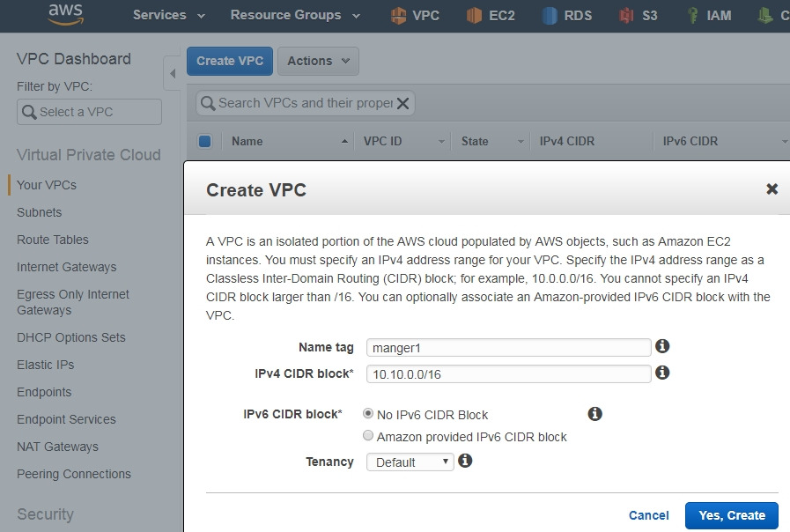790x532 pixels.
Task: Collapse the sidebar with the arrow handle
Action: [173, 73]
